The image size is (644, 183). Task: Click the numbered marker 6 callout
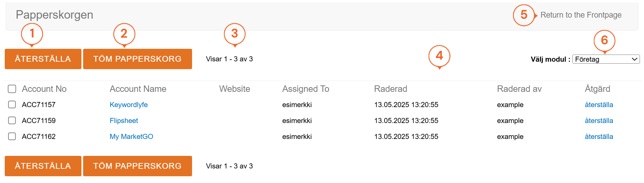[x=604, y=40]
